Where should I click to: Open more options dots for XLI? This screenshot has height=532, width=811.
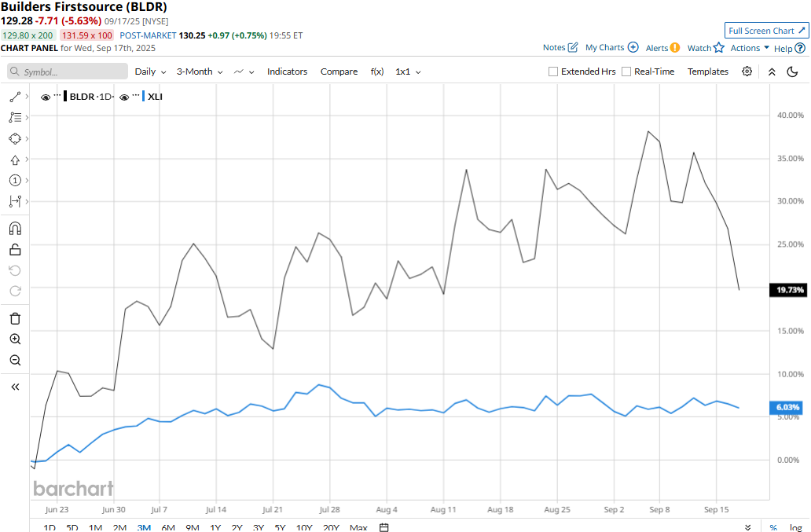click(136, 95)
